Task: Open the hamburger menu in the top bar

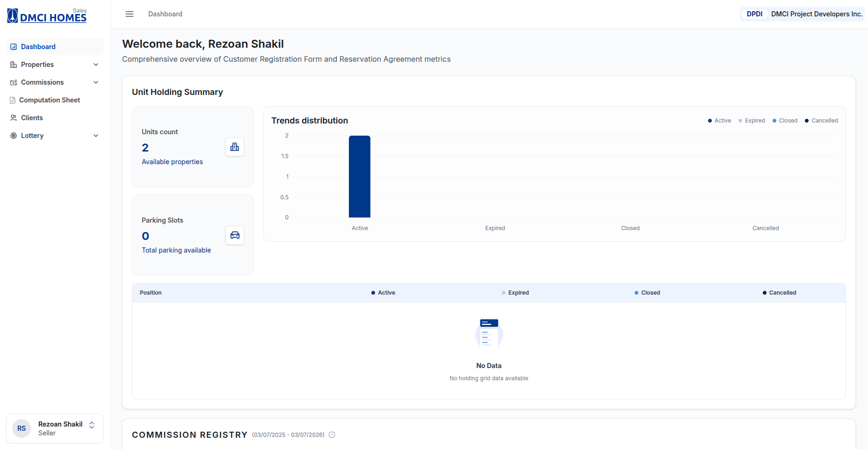Action: pyautogui.click(x=130, y=14)
